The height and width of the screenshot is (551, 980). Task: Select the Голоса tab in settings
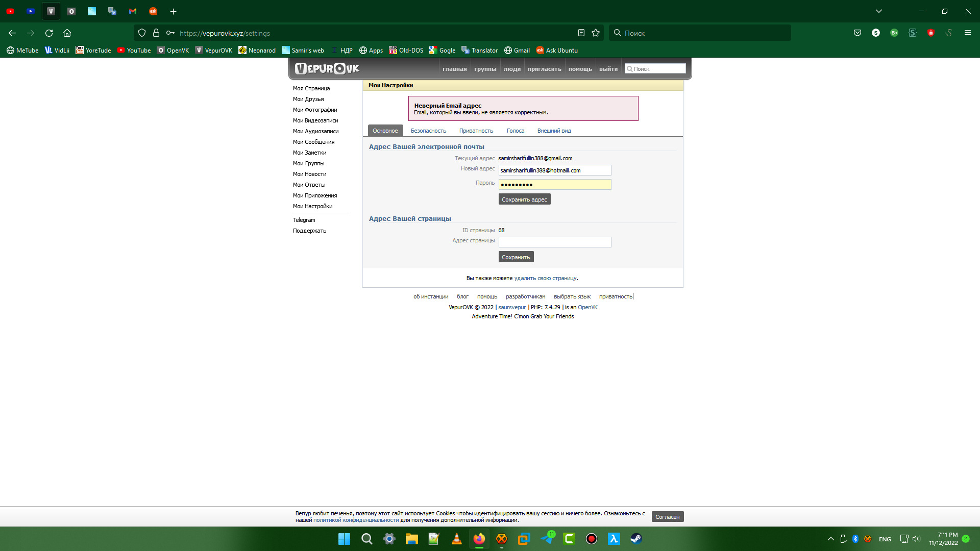point(515,131)
